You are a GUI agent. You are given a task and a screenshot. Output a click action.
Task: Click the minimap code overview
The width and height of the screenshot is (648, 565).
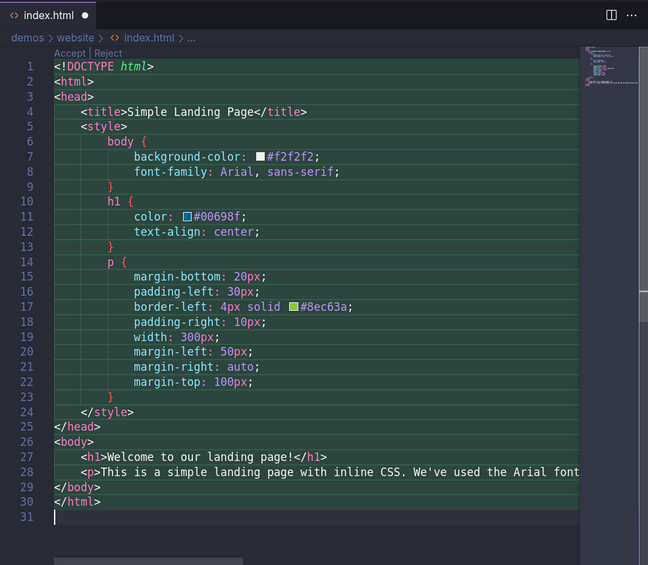tap(609, 66)
